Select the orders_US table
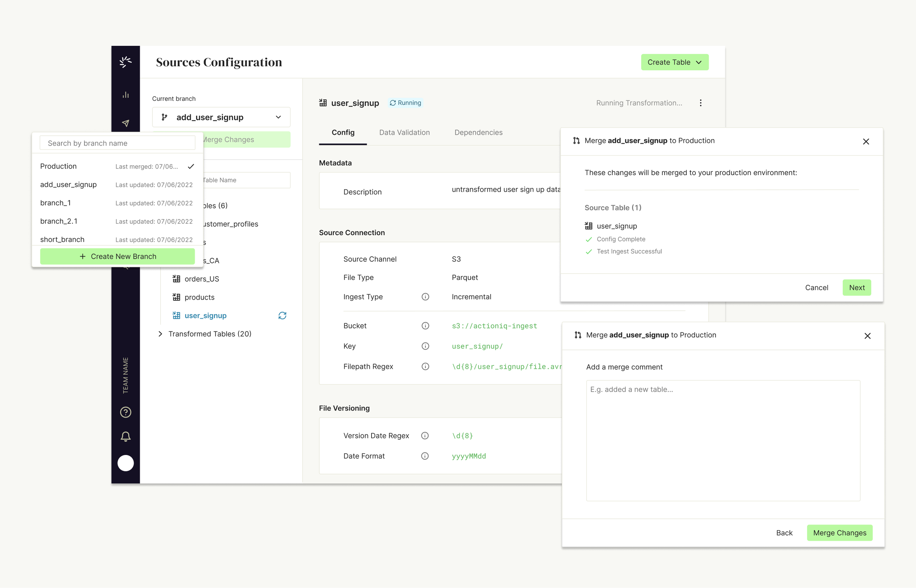916x588 pixels. [x=202, y=279]
